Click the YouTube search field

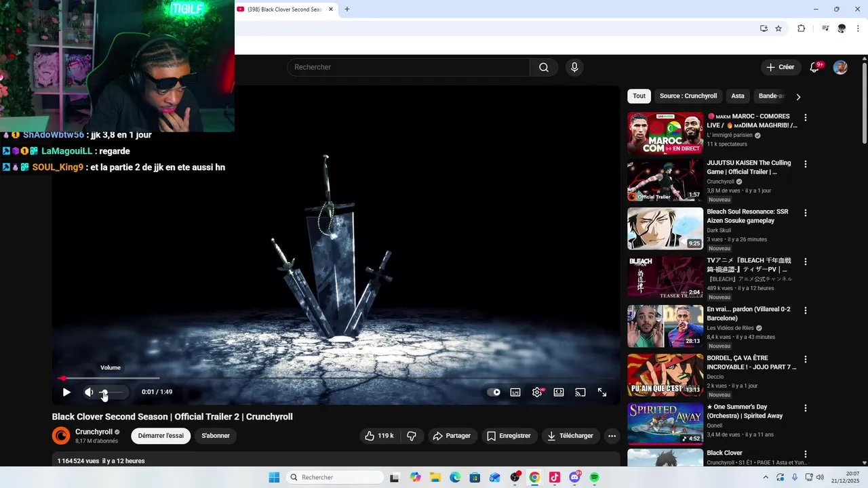coord(408,67)
